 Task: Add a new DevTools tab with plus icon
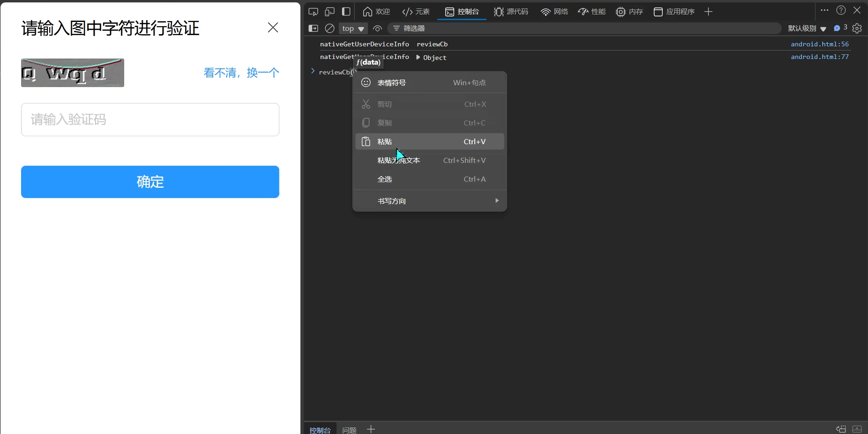click(708, 12)
